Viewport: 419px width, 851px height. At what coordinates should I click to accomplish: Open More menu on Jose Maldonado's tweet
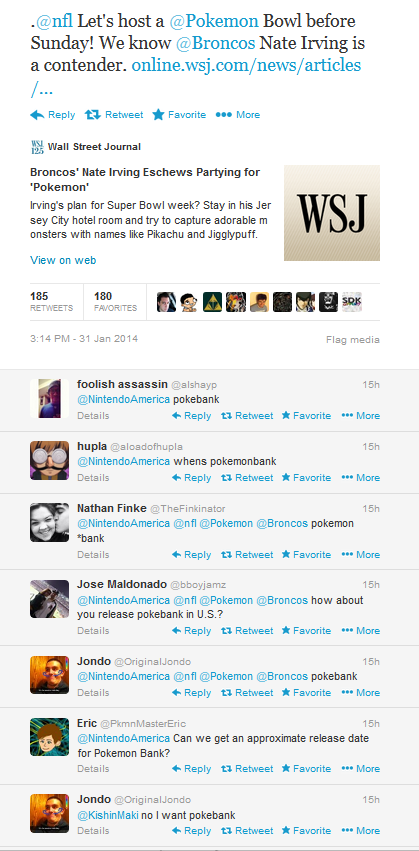coord(360,631)
